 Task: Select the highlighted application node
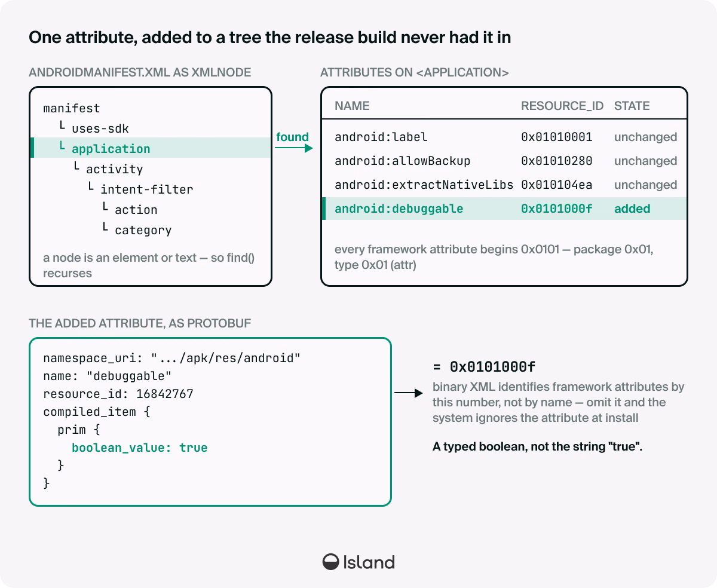tap(151, 148)
